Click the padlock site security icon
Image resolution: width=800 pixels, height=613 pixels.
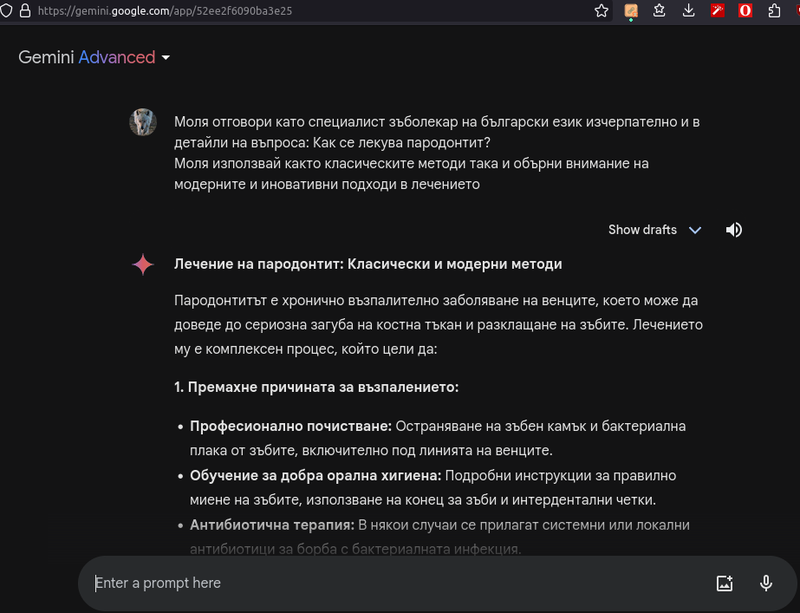pos(24,11)
